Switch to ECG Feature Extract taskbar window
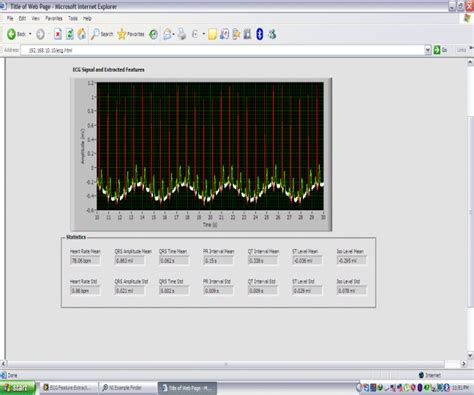 click(69, 388)
